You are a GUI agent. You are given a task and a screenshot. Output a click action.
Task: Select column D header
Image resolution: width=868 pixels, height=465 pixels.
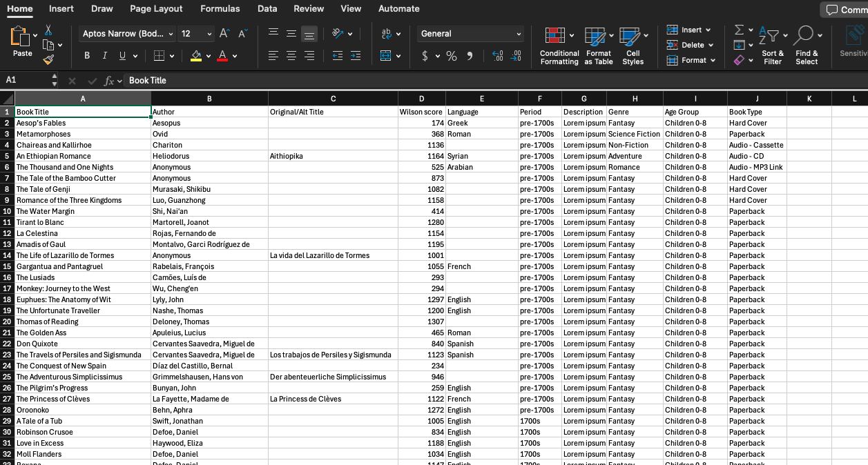pyautogui.click(x=422, y=99)
